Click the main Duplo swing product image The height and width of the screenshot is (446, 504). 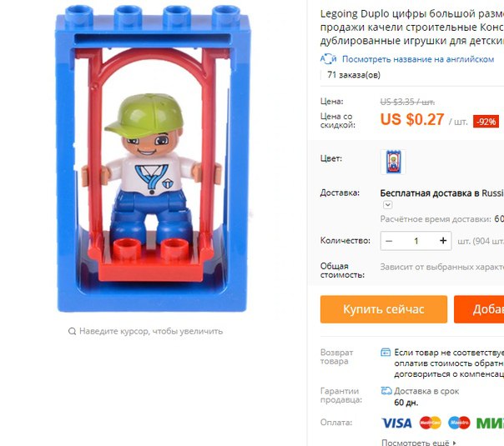[x=153, y=158]
